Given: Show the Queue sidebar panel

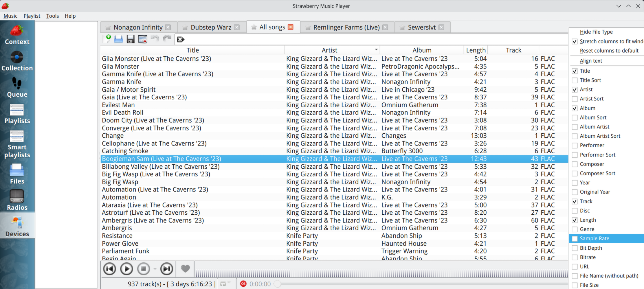Looking at the screenshot, I should tap(17, 87).
